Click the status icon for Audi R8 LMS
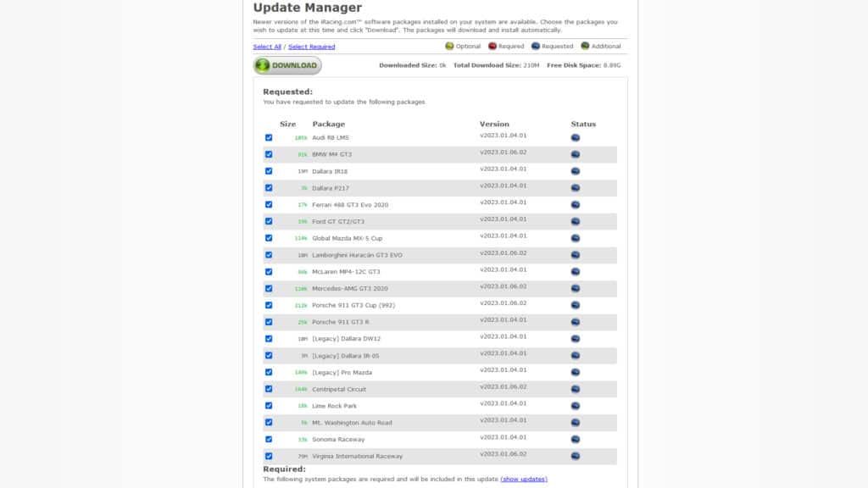This screenshot has height=488, width=868. (576, 138)
